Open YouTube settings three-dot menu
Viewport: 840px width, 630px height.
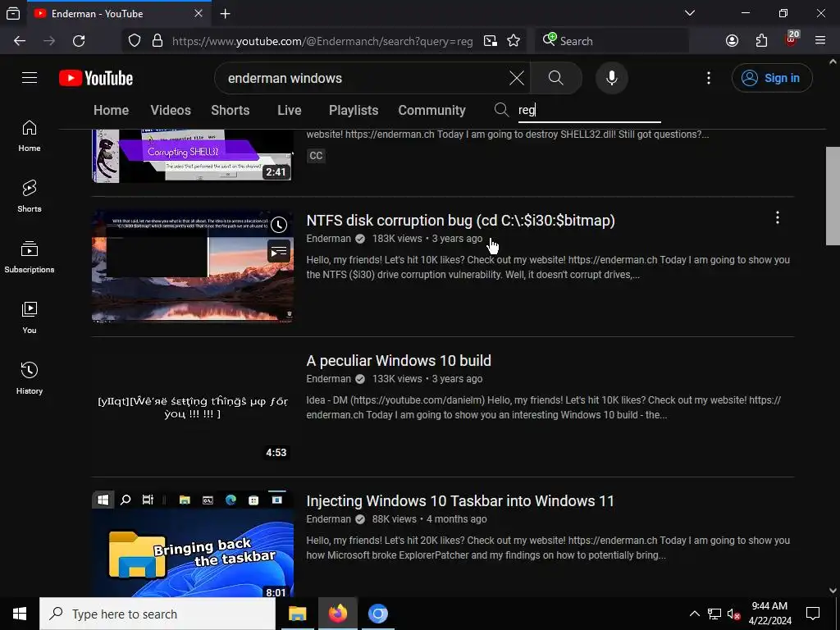[x=709, y=78]
